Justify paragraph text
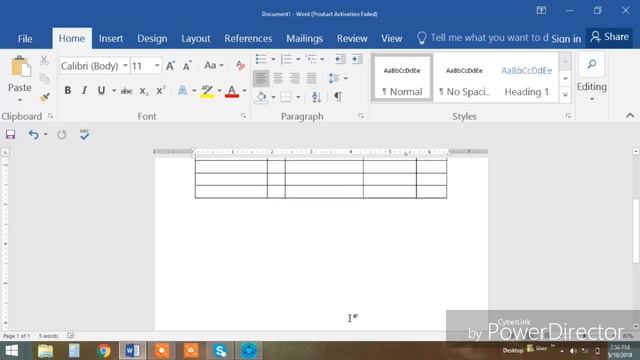The height and width of the screenshot is (360, 640). [x=311, y=78]
